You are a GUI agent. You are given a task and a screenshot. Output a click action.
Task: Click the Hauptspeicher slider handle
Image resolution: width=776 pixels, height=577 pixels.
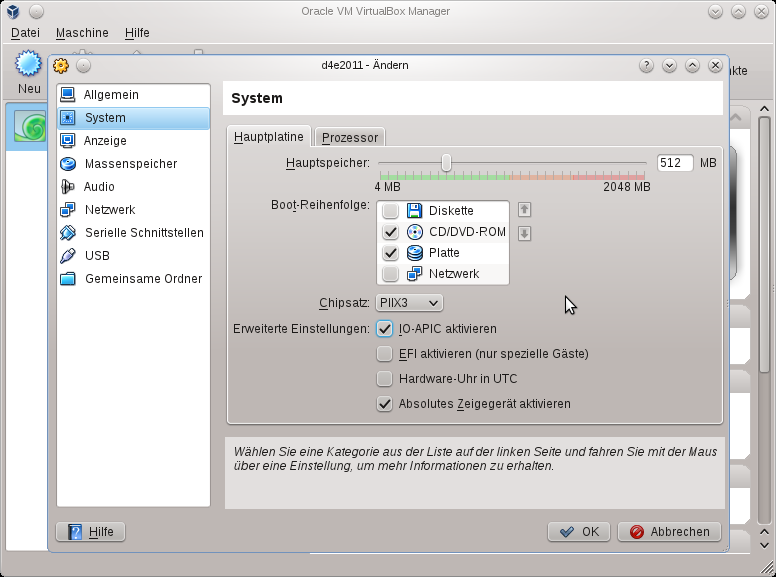tap(446, 163)
